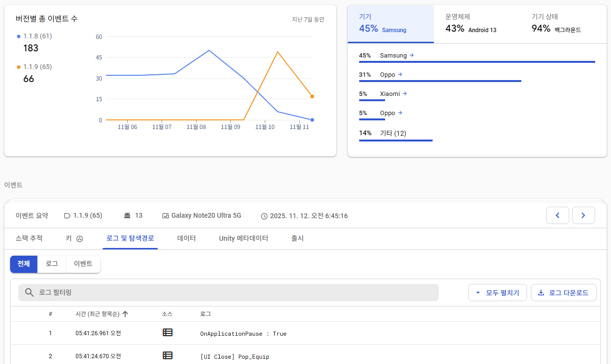The height and width of the screenshot is (364, 611).
Task: Go to next event with right chevron
Action: point(583,216)
